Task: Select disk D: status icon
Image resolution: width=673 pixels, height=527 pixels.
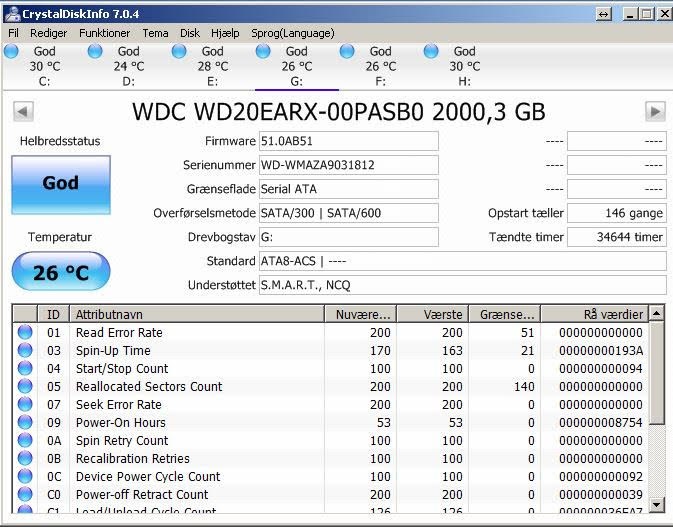Action: point(95,51)
